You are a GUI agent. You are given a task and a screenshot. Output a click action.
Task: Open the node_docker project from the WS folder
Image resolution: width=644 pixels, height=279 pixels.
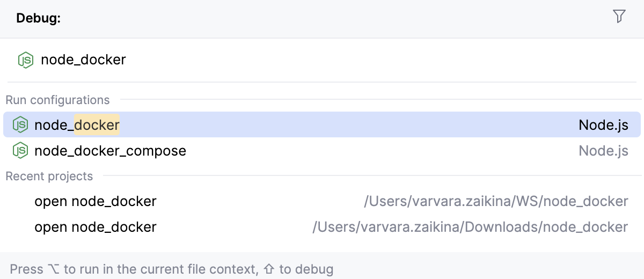pyautogui.click(x=96, y=202)
